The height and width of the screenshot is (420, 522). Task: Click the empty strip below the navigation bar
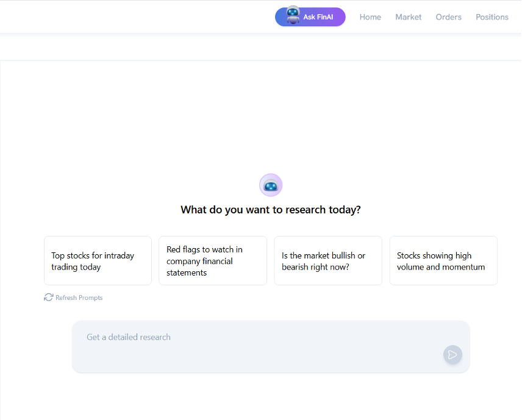(261, 48)
